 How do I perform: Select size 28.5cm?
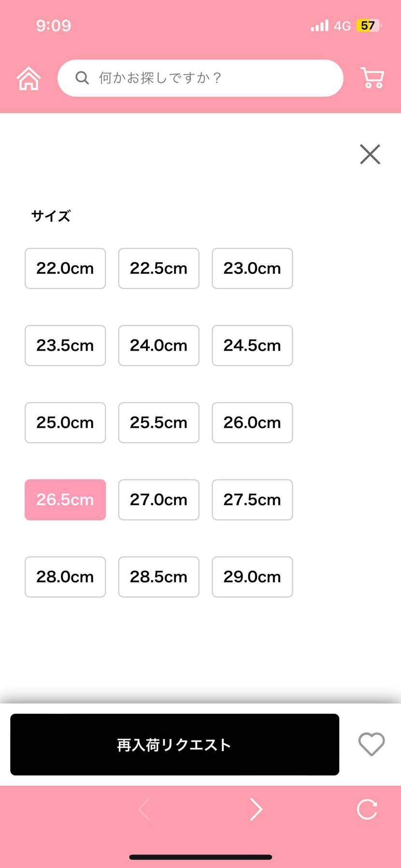click(x=158, y=577)
